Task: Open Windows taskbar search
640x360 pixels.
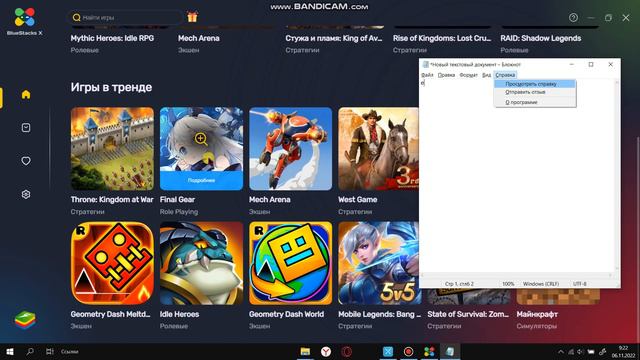Action: (x=30, y=351)
